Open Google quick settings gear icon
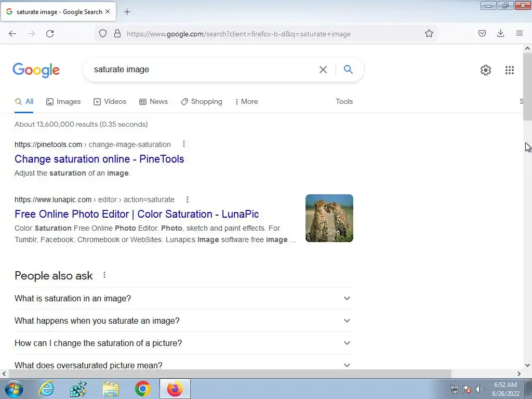This screenshot has width=532, height=399. (x=486, y=70)
